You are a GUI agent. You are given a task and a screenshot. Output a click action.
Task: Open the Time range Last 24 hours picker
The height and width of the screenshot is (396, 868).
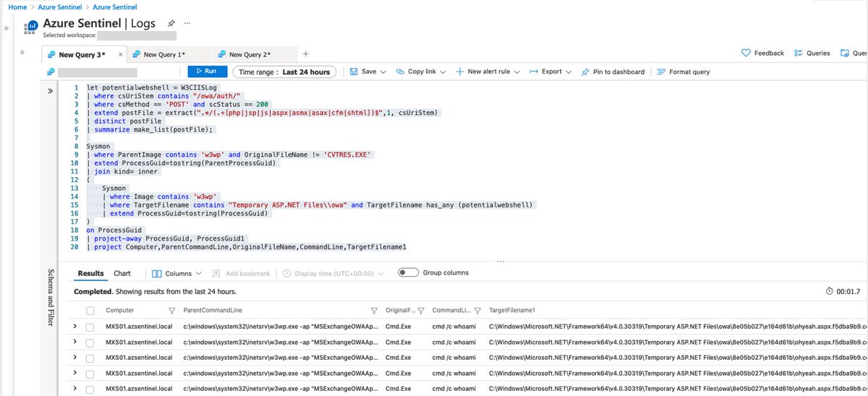coord(284,72)
